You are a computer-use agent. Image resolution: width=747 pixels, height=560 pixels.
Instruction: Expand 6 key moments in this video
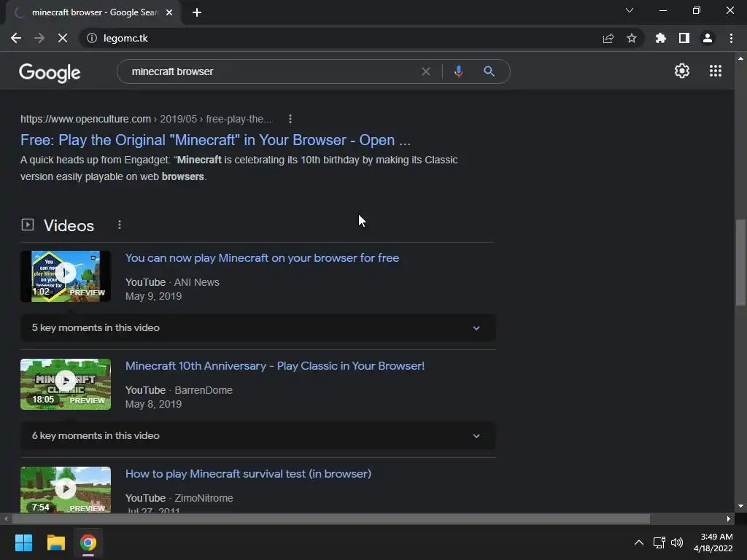[258, 436]
